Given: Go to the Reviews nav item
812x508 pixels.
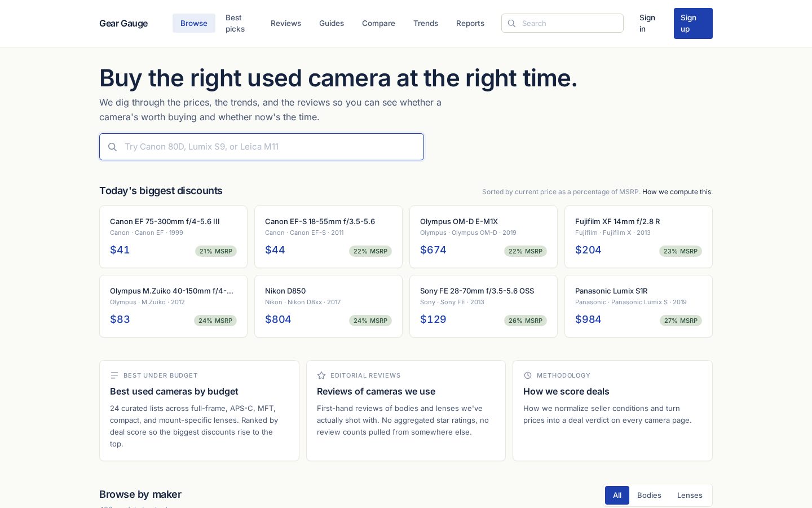Looking at the screenshot, I should tap(286, 23).
